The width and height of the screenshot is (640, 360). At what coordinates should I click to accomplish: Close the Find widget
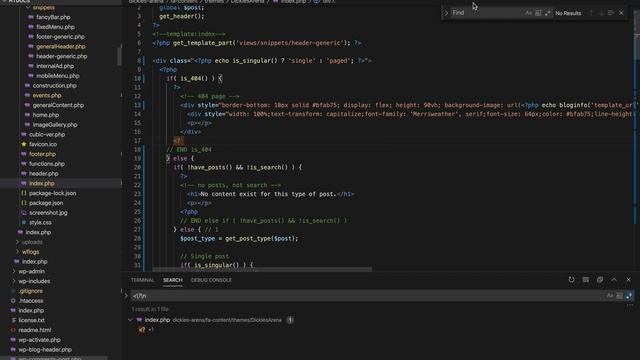[x=621, y=13]
